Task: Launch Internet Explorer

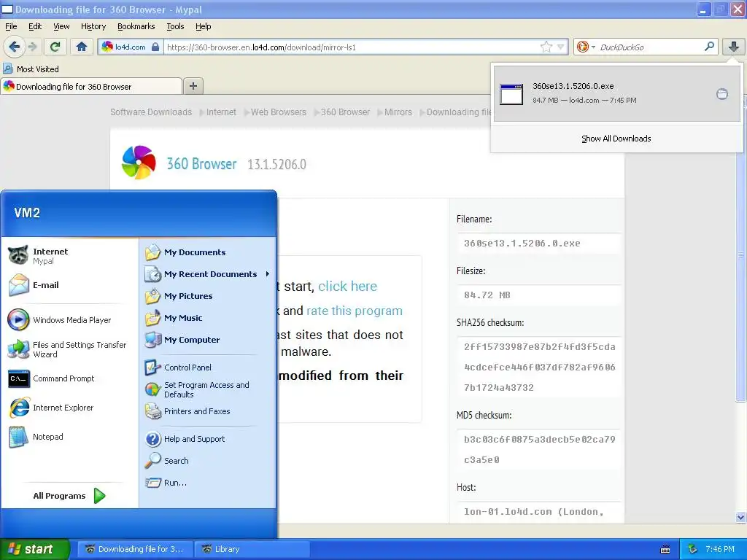Action: [69, 408]
